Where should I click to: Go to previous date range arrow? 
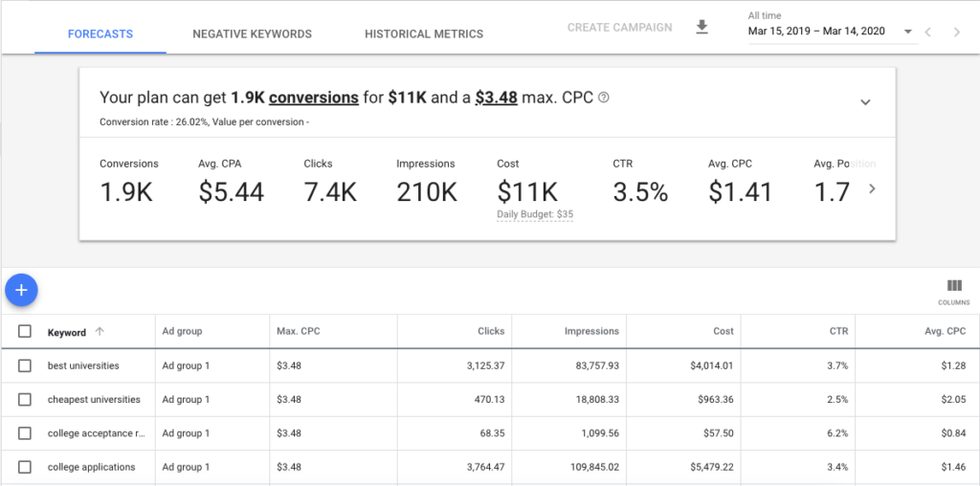point(927,33)
